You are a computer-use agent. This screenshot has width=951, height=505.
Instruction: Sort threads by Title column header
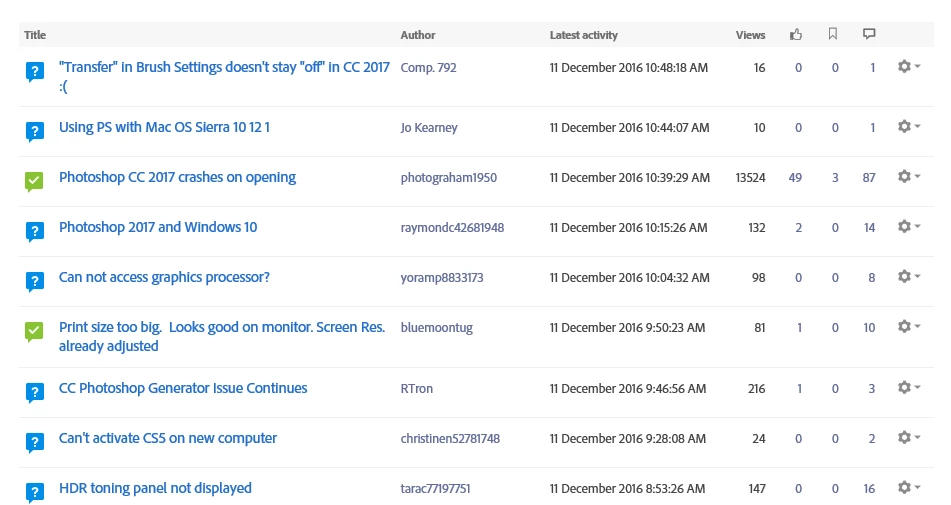[35, 35]
